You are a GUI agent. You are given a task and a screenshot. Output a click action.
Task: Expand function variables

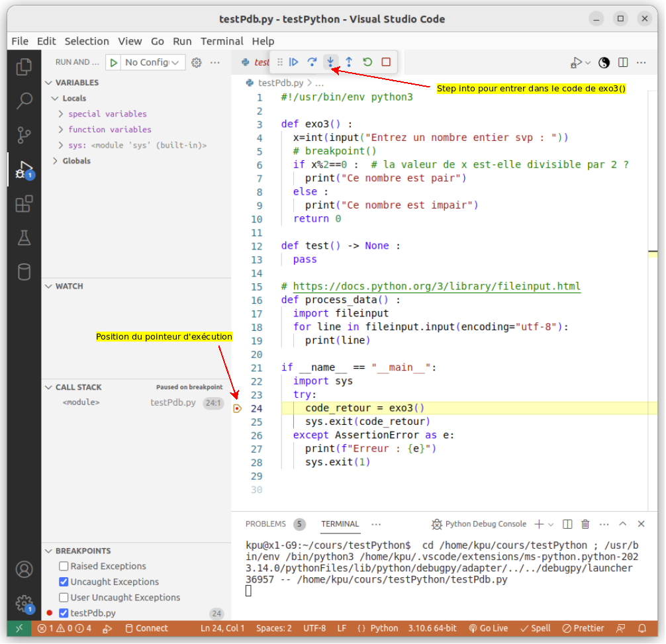(60, 130)
